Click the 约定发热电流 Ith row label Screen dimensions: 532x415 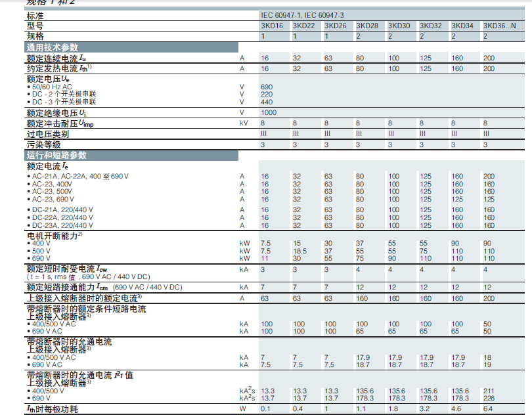59,68
